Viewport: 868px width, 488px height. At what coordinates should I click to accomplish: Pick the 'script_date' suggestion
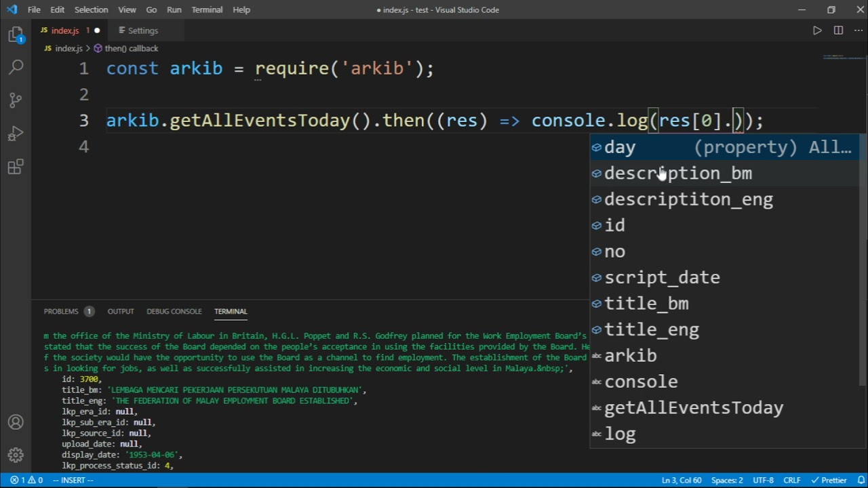(x=724, y=277)
